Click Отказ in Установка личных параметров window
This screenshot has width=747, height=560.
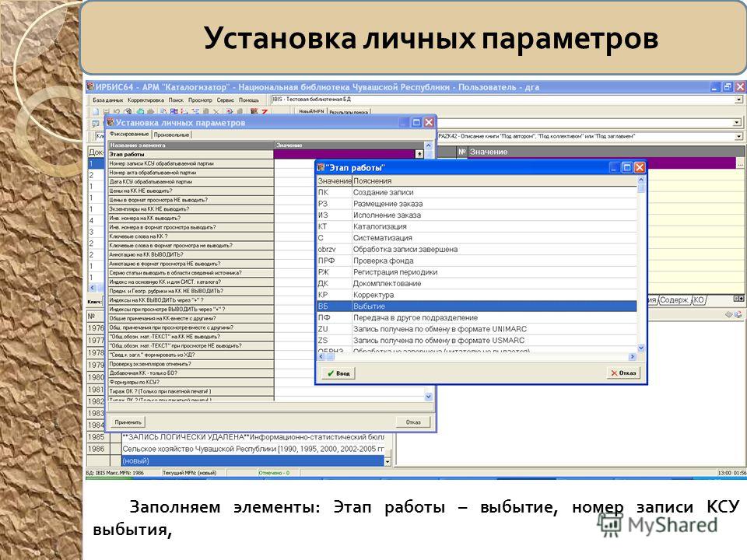[x=413, y=422]
